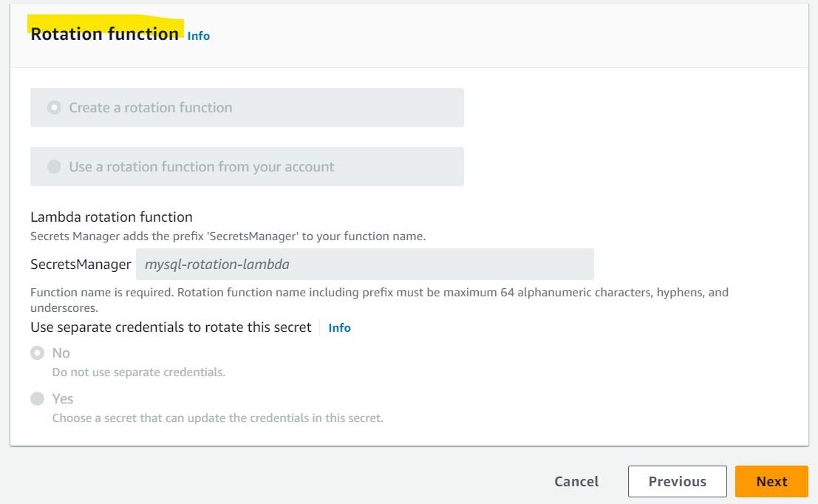Click the SecretsManager prefix label
This screenshot has height=504, width=818.
[81, 265]
